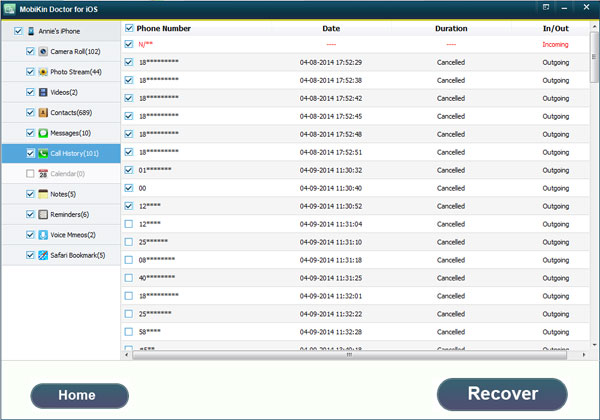Click the horizontal scrollbar under the call list
Screen dimensions: 600x420
tap(349, 354)
